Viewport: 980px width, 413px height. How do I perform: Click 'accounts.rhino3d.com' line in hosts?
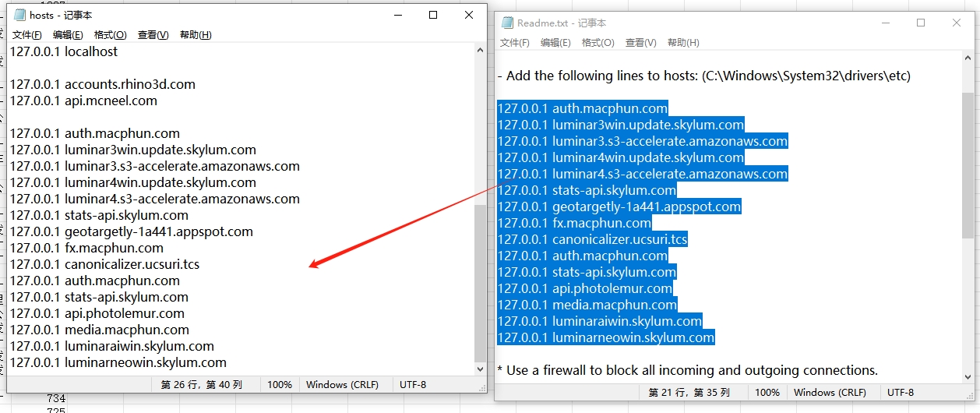(x=102, y=84)
